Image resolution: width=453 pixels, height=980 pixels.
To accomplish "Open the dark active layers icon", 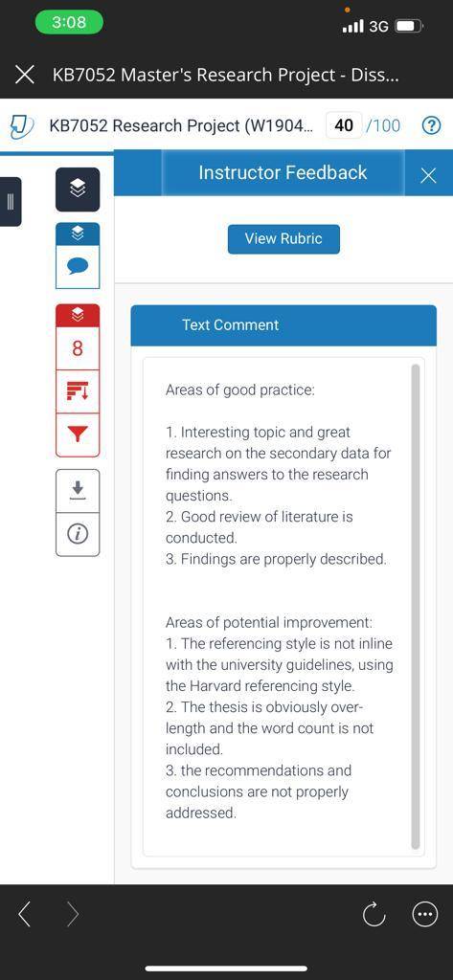I will [78, 189].
